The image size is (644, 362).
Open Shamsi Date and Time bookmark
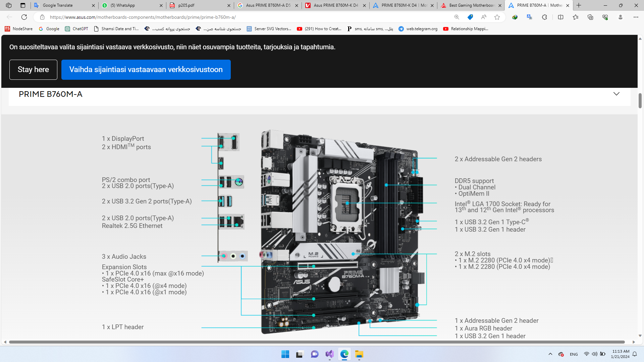pos(116,29)
